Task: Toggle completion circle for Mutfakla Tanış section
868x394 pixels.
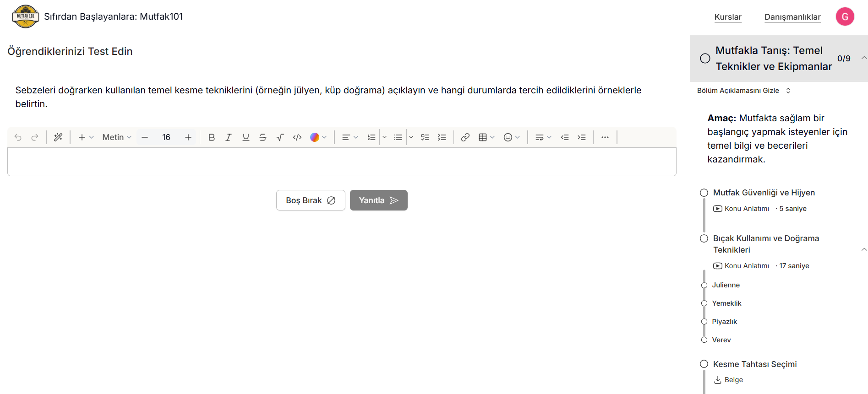Action: tap(705, 59)
